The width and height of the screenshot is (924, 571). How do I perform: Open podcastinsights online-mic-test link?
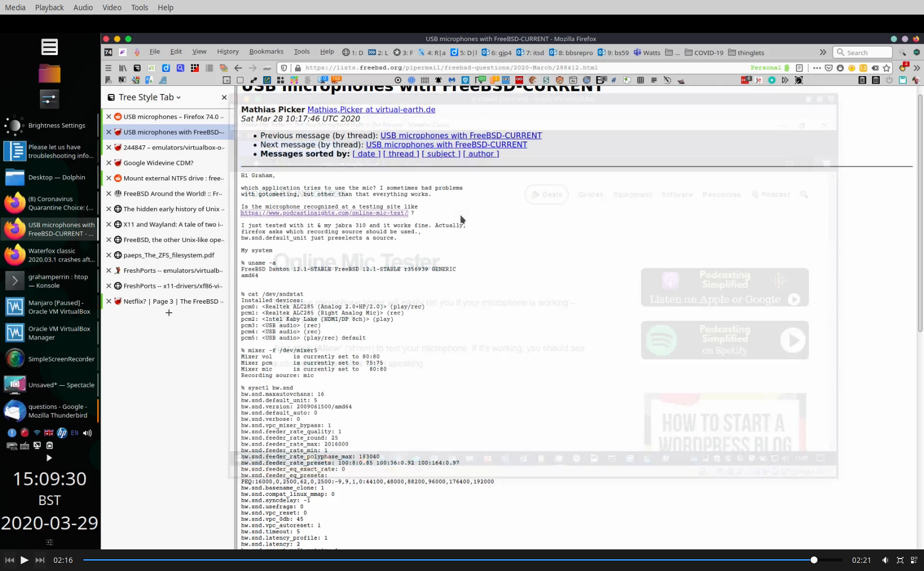point(324,213)
